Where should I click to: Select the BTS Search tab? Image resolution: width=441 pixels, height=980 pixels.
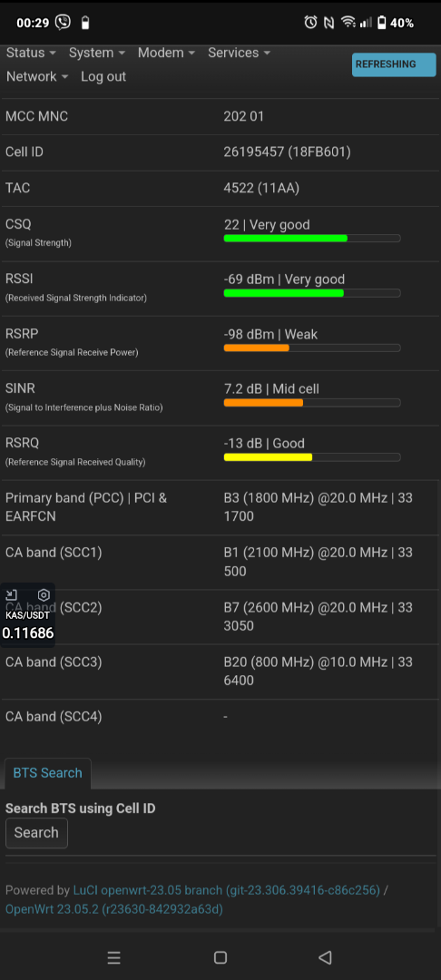coord(47,773)
